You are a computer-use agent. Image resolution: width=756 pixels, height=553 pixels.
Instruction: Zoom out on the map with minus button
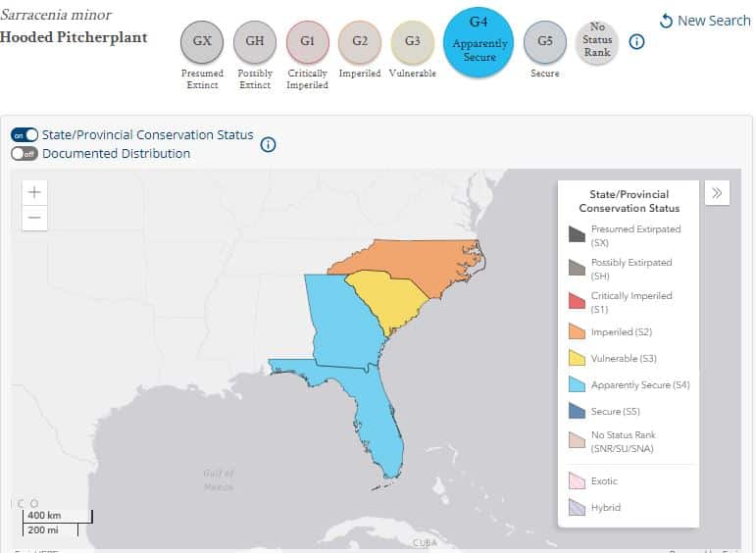pyautogui.click(x=34, y=218)
